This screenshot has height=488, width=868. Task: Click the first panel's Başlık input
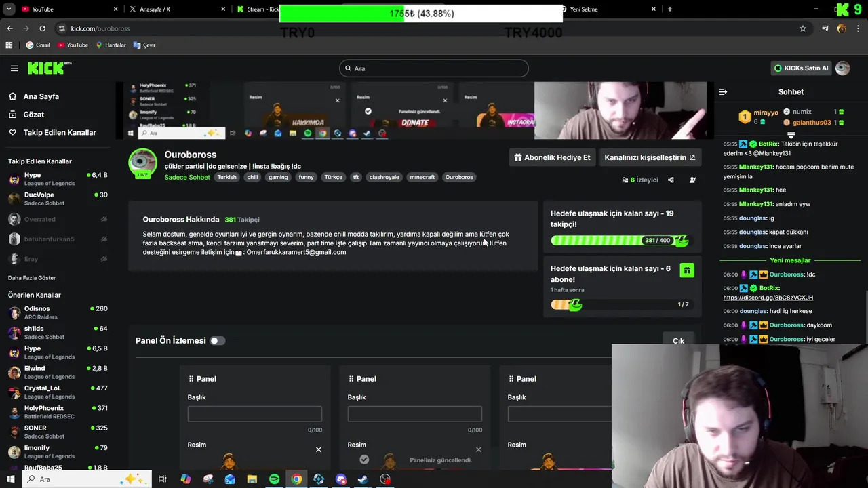[x=255, y=414]
